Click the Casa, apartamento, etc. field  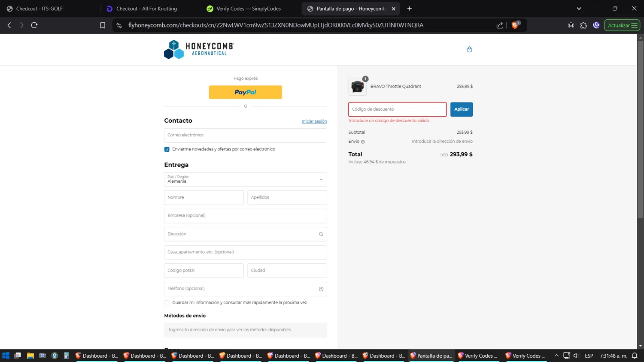coord(246,253)
